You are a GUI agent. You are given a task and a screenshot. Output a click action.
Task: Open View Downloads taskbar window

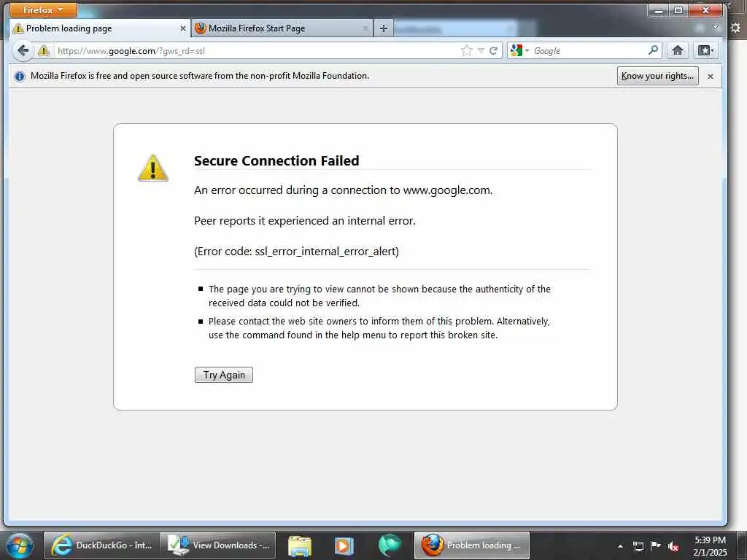pyautogui.click(x=217, y=545)
